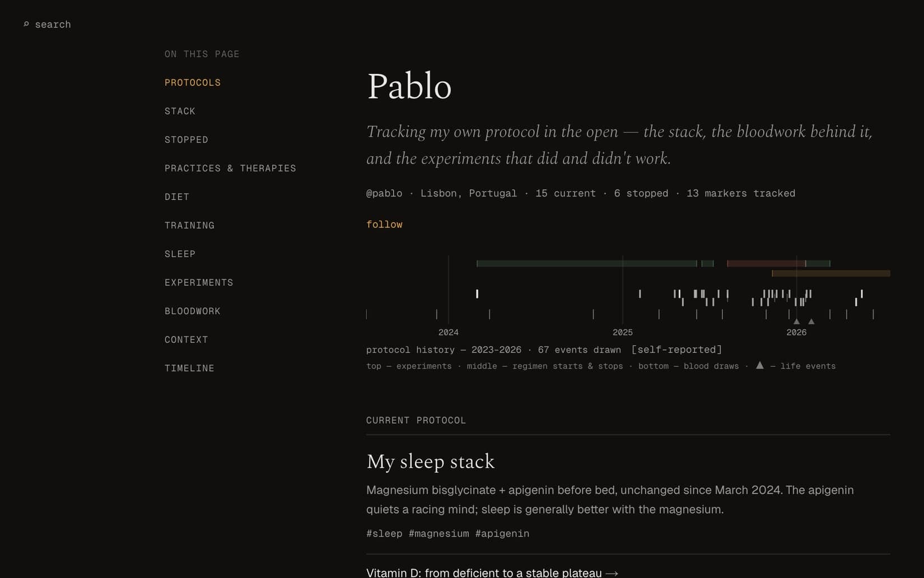Jump to Protocols section

pyautogui.click(x=193, y=82)
